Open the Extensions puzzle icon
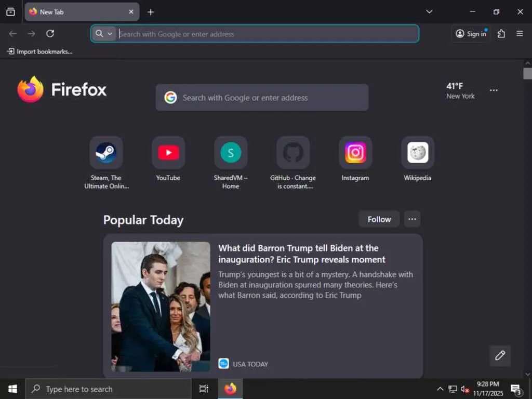Viewport: 532px width, 399px height. pyautogui.click(x=501, y=34)
